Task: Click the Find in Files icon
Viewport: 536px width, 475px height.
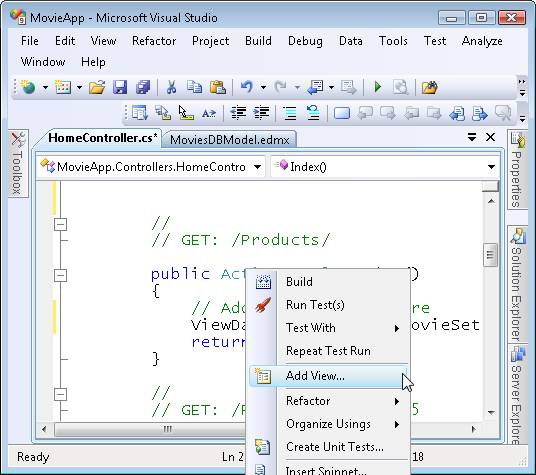Action: pyautogui.click(x=400, y=88)
